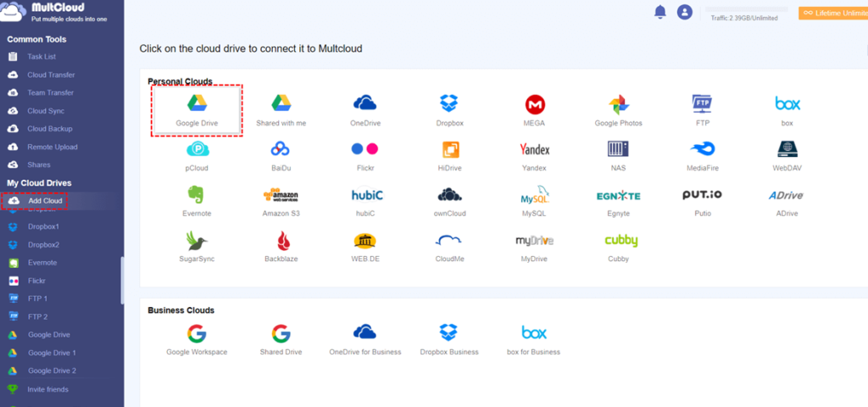Select Backblaze
Screen dimensions: 868x407
coord(281,247)
